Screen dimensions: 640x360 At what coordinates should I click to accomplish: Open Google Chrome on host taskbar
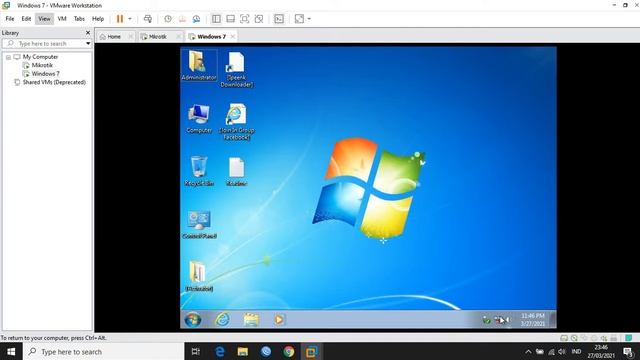(x=289, y=351)
